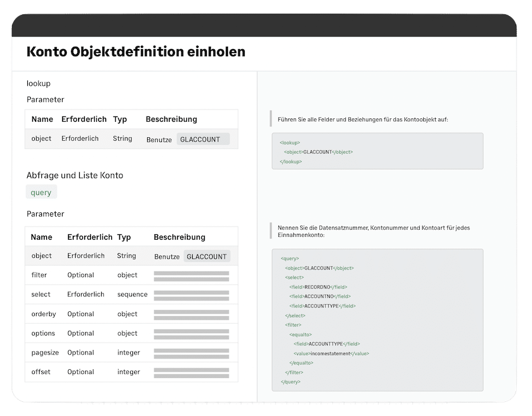Click 'String' type in lookup table
Image resolution: width=532 pixels, height=416 pixels.
pos(122,138)
